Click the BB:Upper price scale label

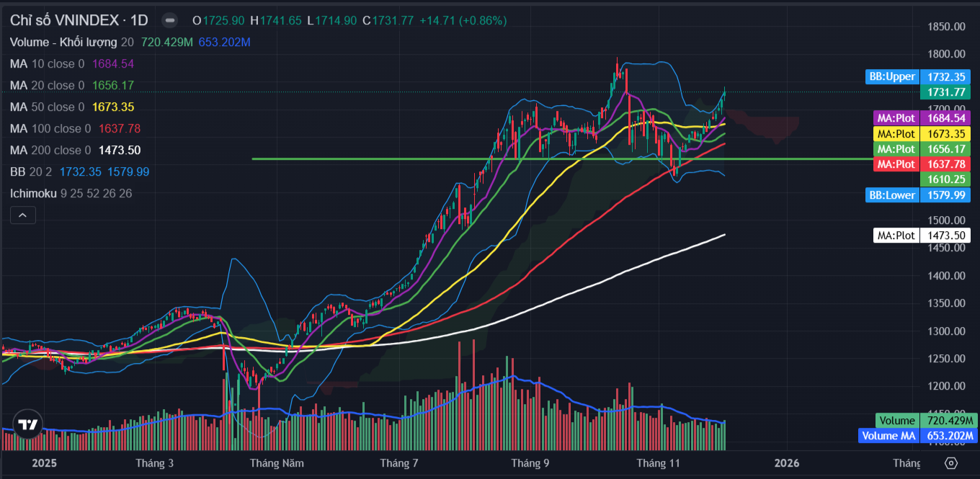tap(892, 76)
